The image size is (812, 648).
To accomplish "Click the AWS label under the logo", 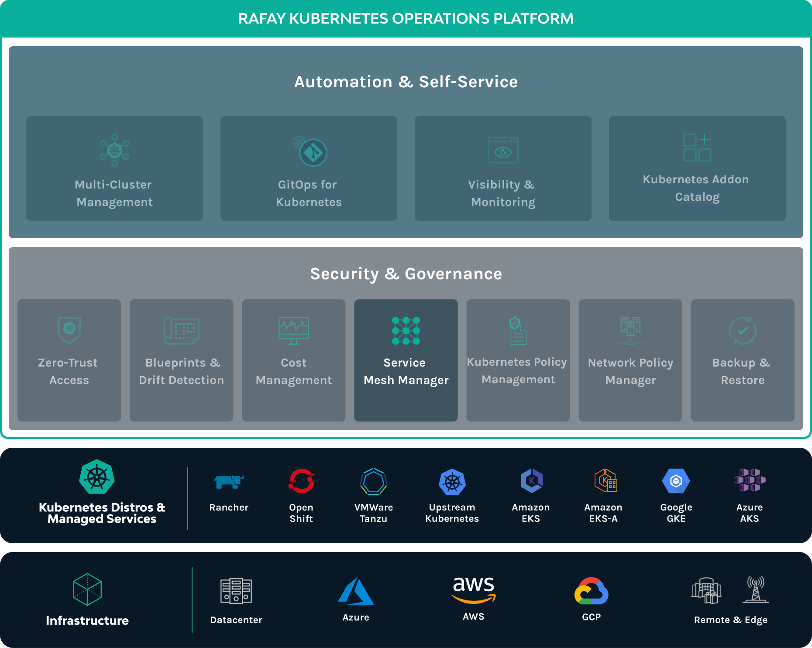I will click(x=474, y=616).
